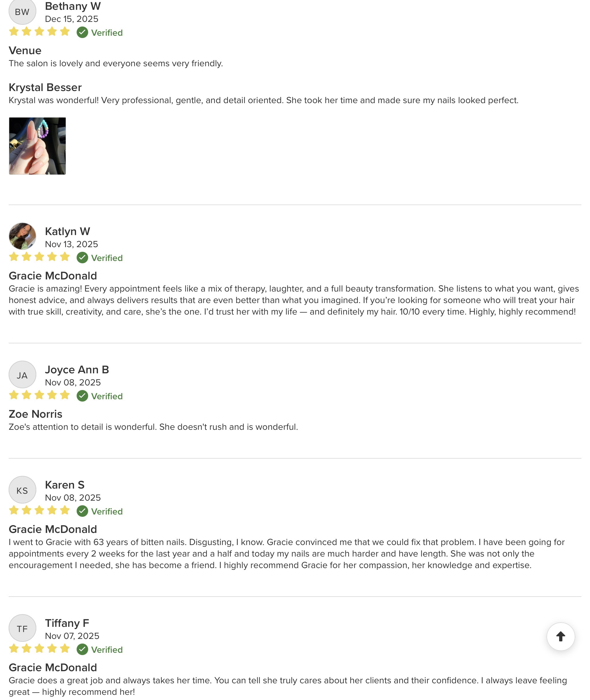The width and height of the screenshot is (590, 700).
Task: Click reviewer name Karen S
Action: point(65,485)
